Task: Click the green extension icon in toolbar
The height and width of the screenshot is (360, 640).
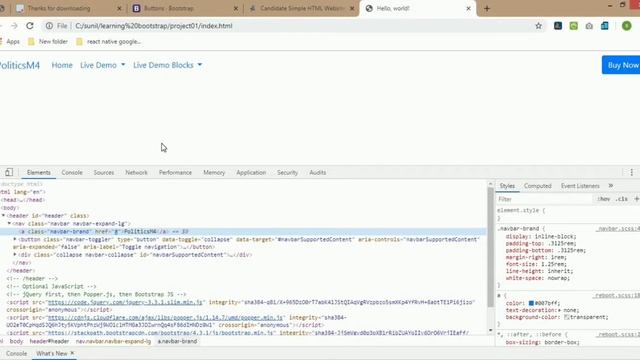Action: click(x=573, y=26)
